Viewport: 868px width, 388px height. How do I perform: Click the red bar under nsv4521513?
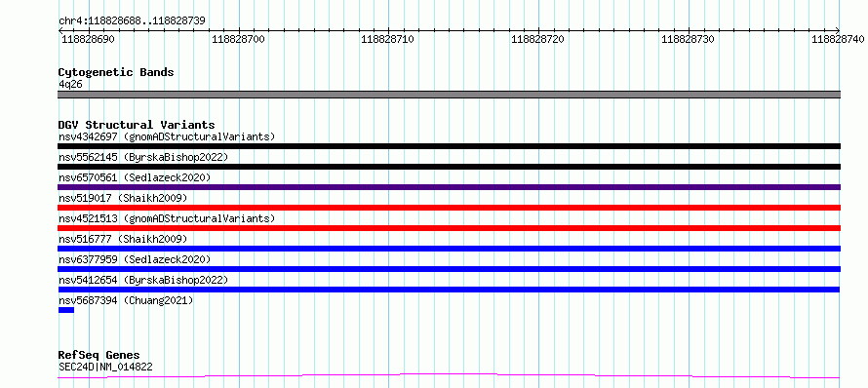coord(449,228)
